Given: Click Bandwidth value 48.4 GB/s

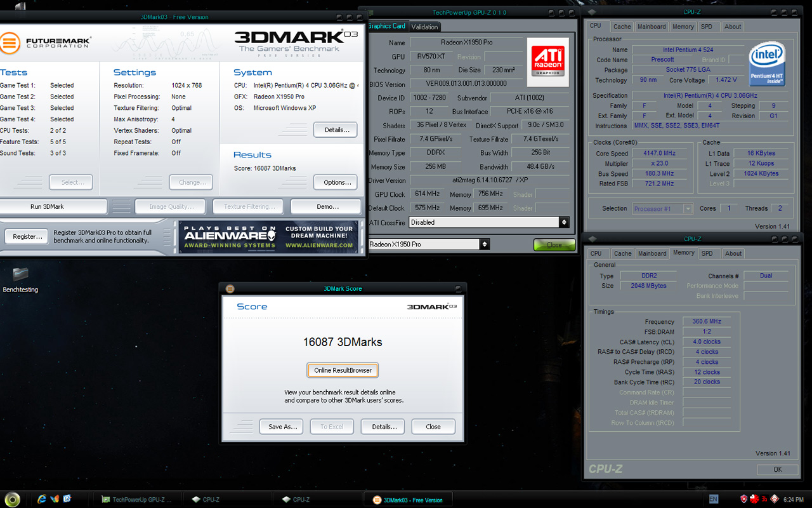Looking at the screenshot, I should pos(540,167).
